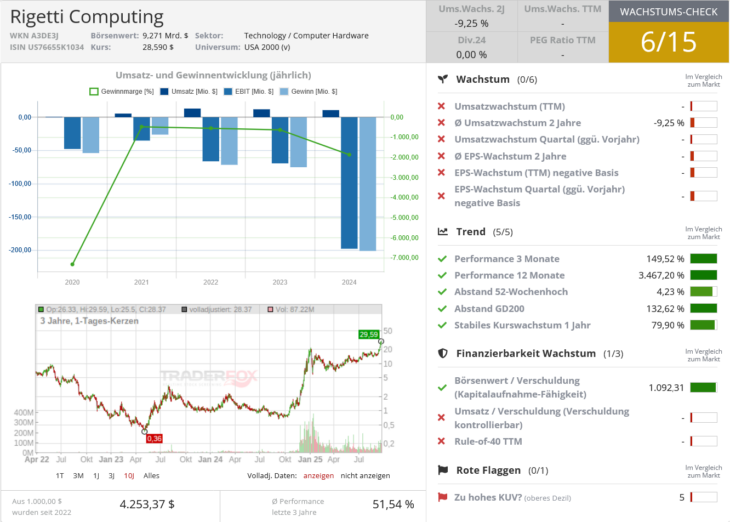Click the ISIN US76655K1034 text
Screen dimensions: 730x522
click(x=47, y=47)
